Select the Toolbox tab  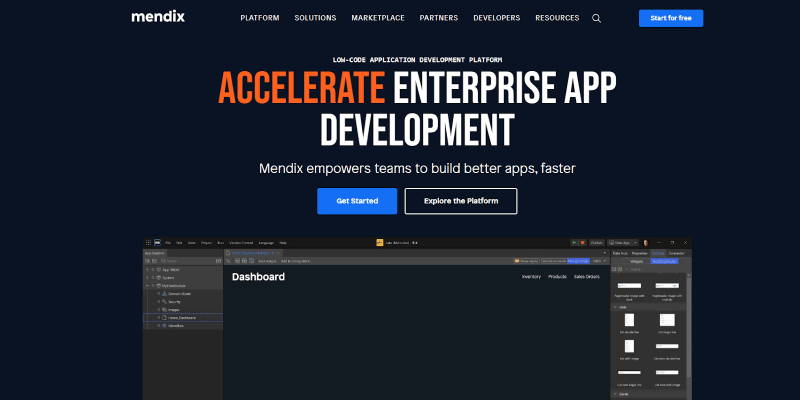(658, 253)
